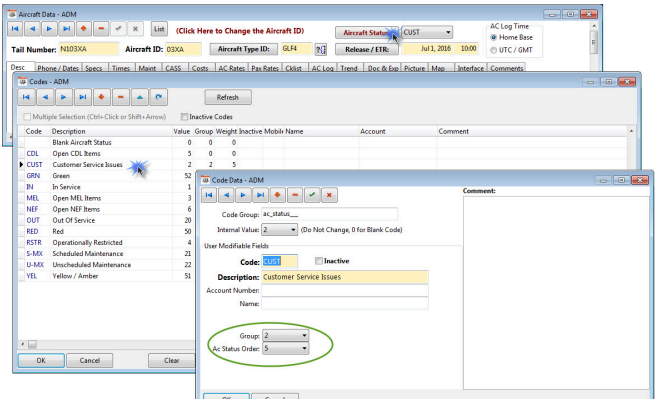Viewport: 656px width, 399px height.
Task: Add a new record in Aircraft Data toolbar
Action: coord(84,29)
